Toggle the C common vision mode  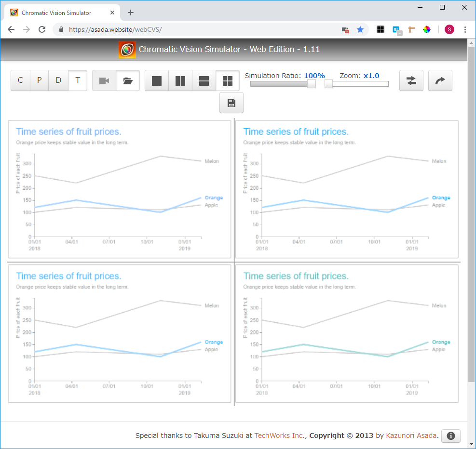click(20, 80)
